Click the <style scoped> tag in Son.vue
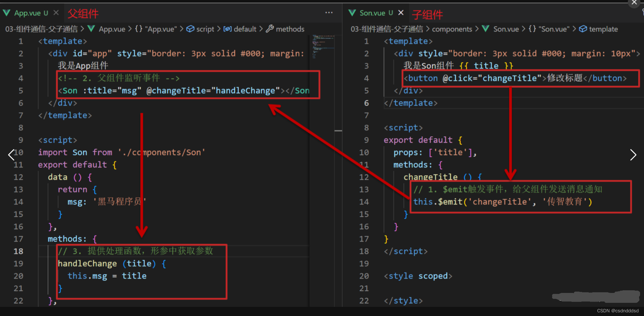This screenshot has height=316, width=644. click(418, 276)
